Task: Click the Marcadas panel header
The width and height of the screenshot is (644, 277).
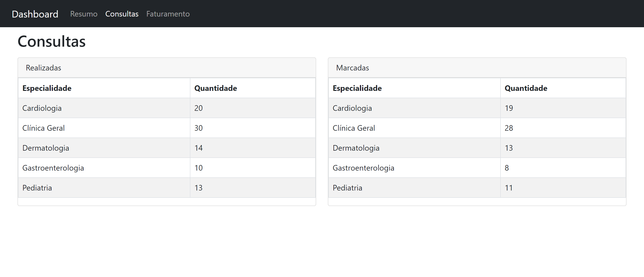Action: [x=353, y=68]
